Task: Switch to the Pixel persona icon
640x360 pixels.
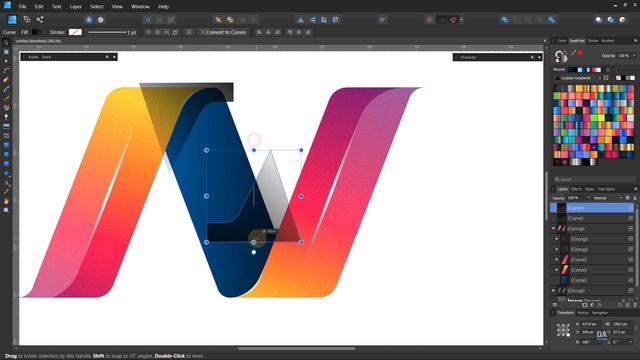Action: tap(27, 20)
